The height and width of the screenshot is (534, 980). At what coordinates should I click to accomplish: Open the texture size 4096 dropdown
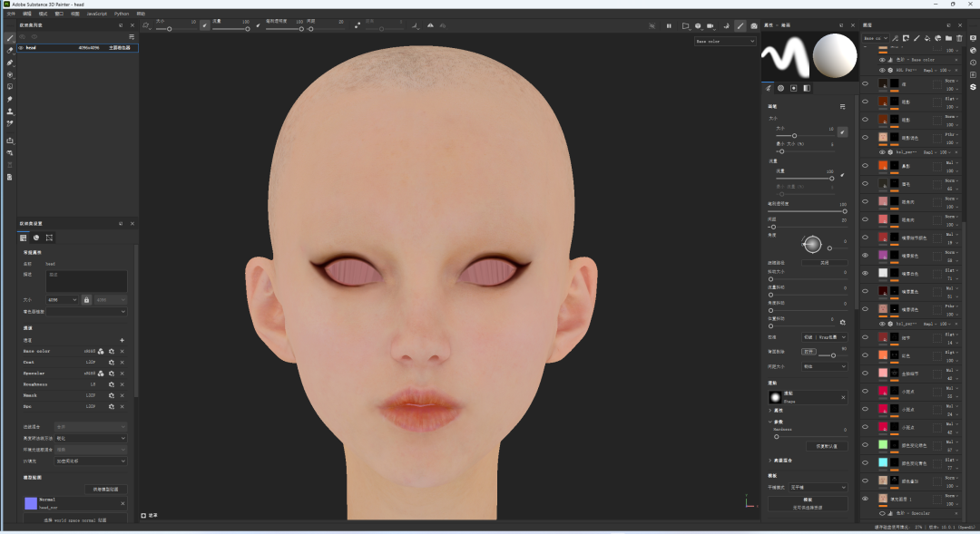pos(63,300)
